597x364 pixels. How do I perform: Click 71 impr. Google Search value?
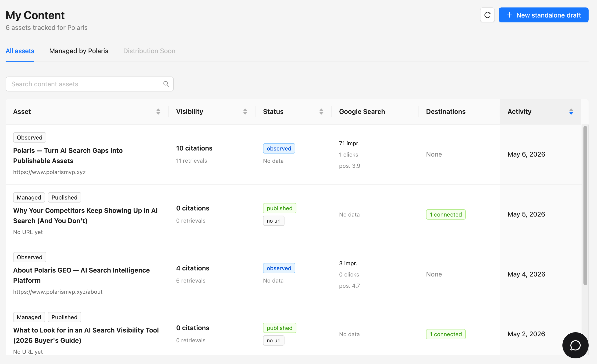pyautogui.click(x=349, y=143)
